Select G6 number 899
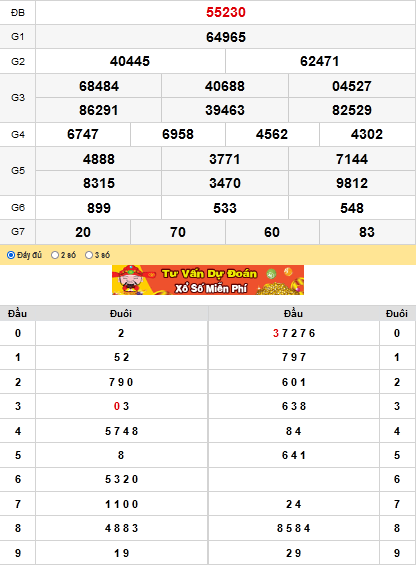 point(99,208)
